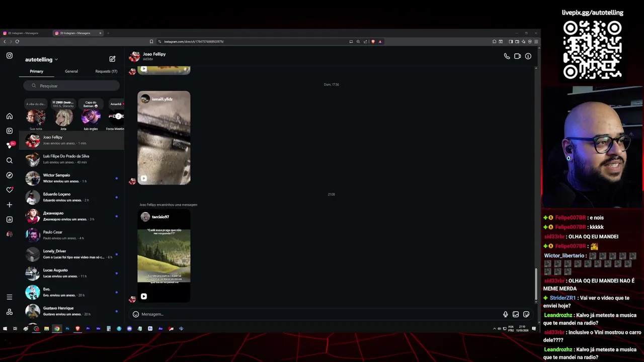This screenshot has width=644, height=362.
Task: Click the Brave shields icon in address bar
Action: click(373, 42)
